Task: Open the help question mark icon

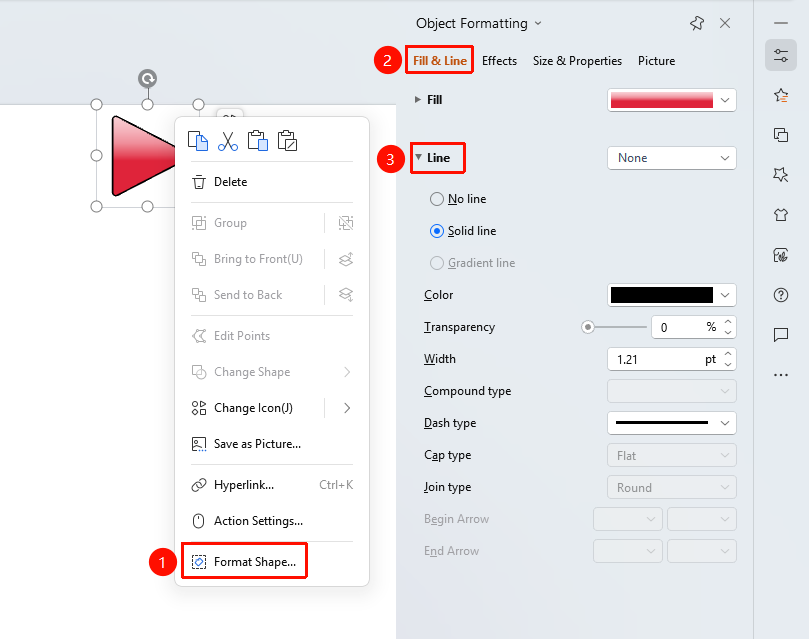Action: tap(781, 295)
